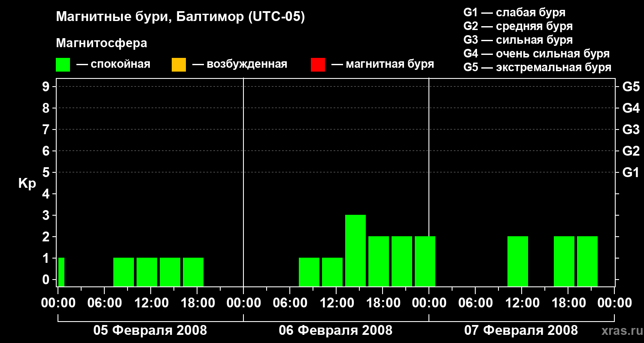Click 'G1 — слабая буря' legend line
The image size is (644, 343).
(x=514, y=12)
